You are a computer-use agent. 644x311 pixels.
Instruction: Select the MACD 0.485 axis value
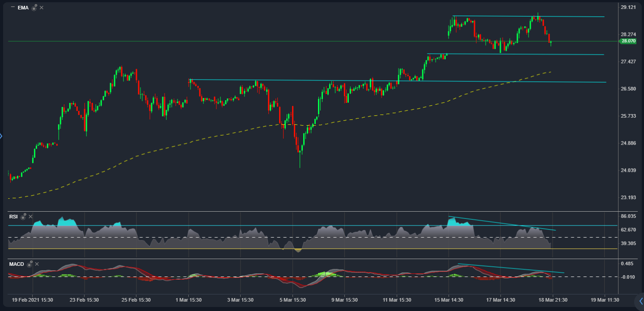[x=628, y=264]
